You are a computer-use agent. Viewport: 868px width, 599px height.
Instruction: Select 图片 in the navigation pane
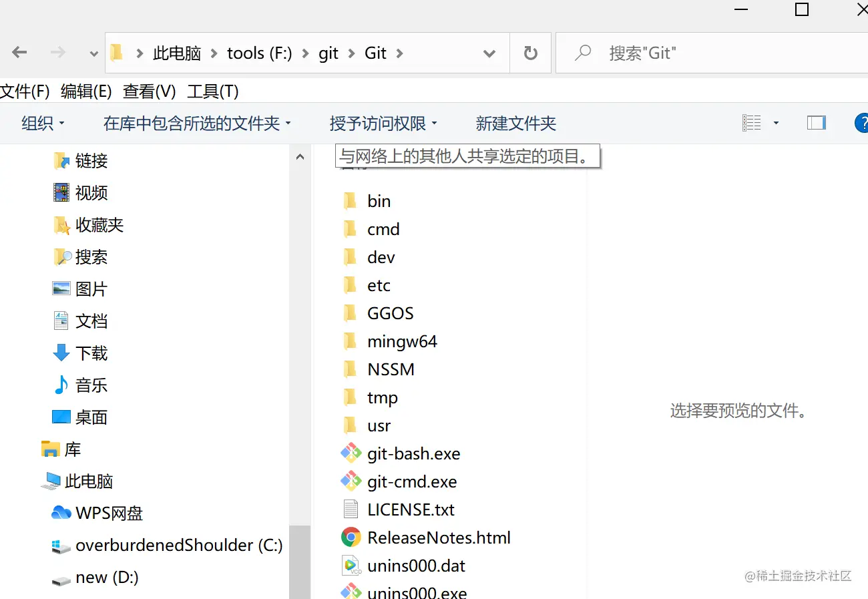[x=80, y=288]
